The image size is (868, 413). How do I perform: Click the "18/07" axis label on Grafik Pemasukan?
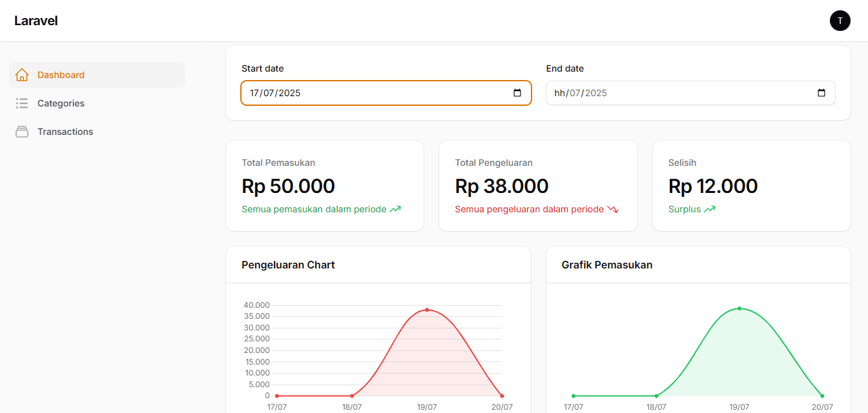(x=656, y=407)
